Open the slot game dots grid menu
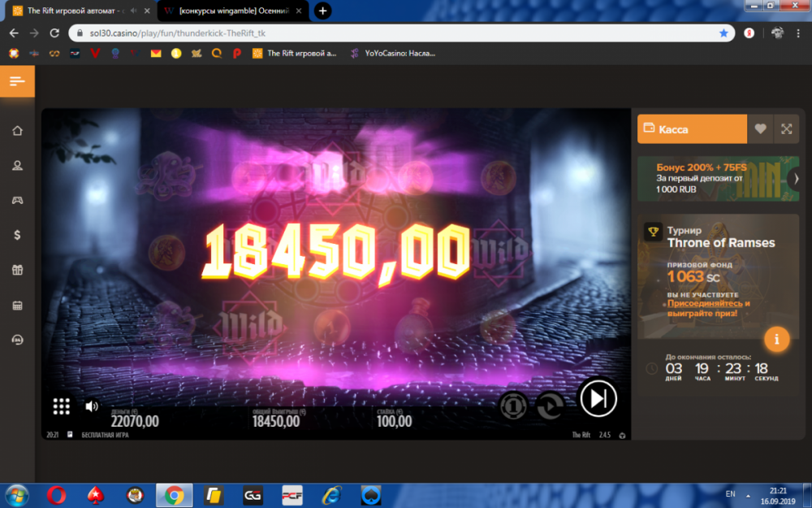The height and width of the screenshot is (508, 812). click(x=62, y=406)
